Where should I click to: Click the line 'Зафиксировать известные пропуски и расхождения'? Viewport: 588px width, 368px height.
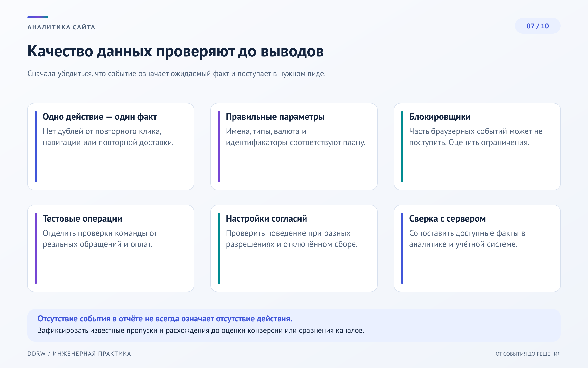(x=201, y=330)
